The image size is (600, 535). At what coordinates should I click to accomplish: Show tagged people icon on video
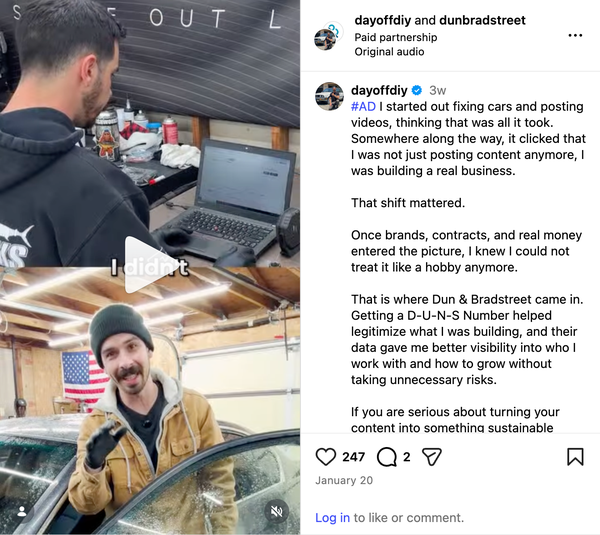(22, 512)
